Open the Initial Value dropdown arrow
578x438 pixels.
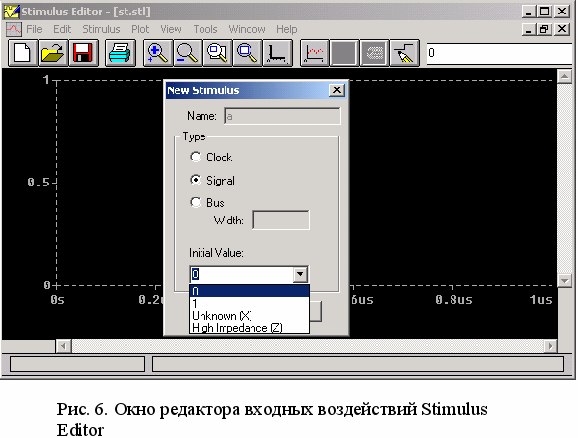coord(300,274)
